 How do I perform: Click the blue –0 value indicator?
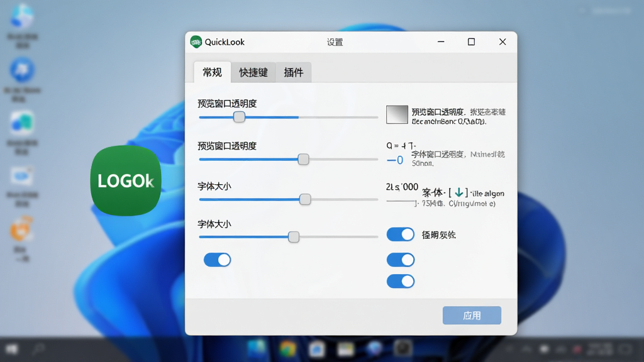click(x=395, y=160)
